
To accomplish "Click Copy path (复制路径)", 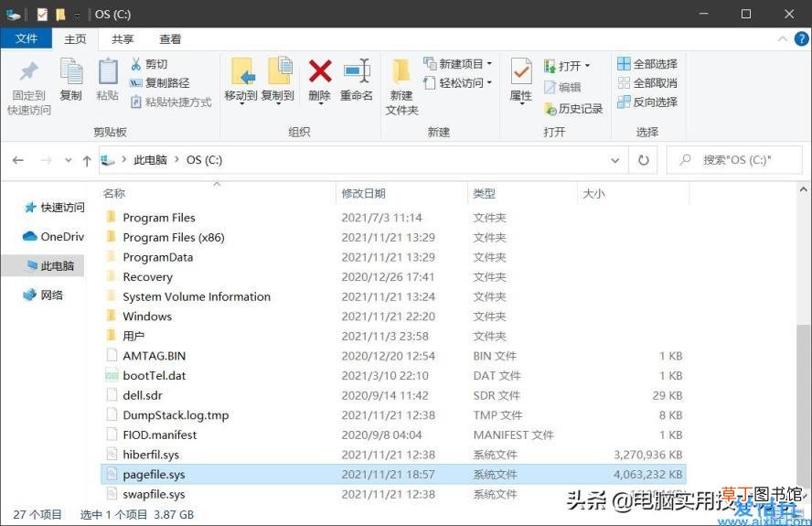I will pos(159,83).
